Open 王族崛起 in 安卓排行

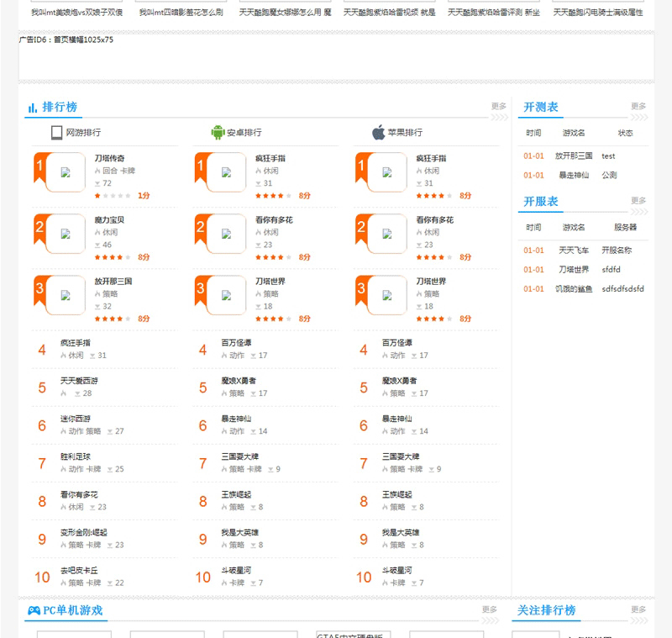[237, 495]
